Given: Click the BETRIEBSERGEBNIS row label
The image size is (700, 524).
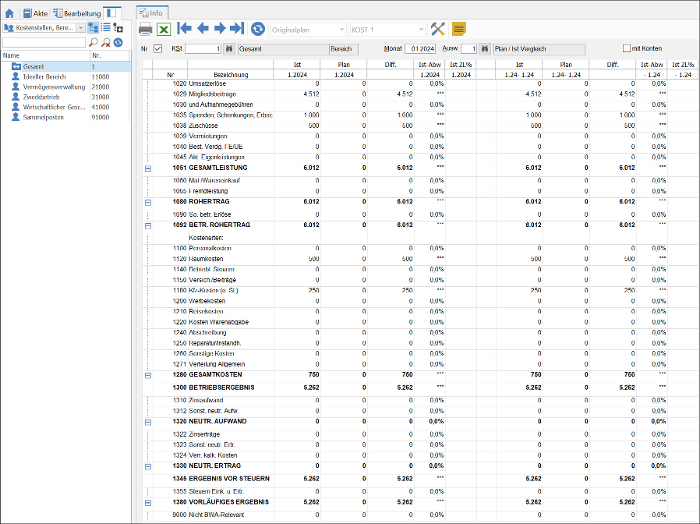Looking at the screenshot, I should [x=221, y=387].
